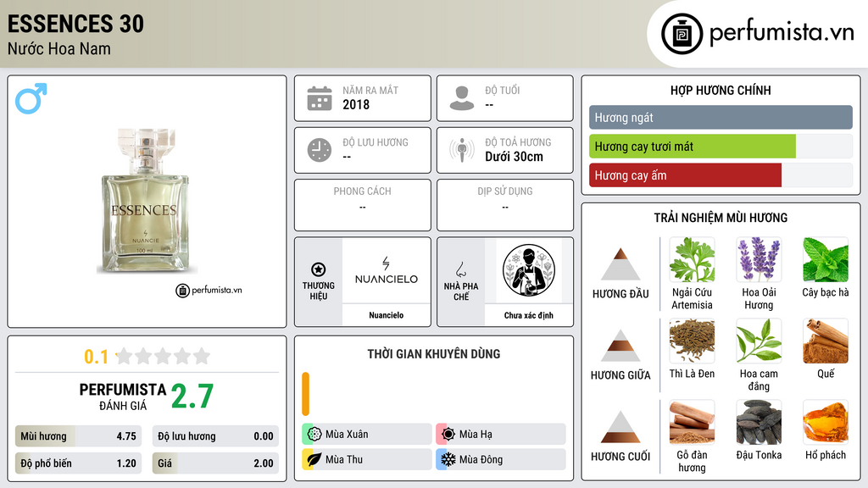This screenshot has height=488, width=868.
Task: Click the clock icon beside Độ lưu hương
Action: coord(320,151)
